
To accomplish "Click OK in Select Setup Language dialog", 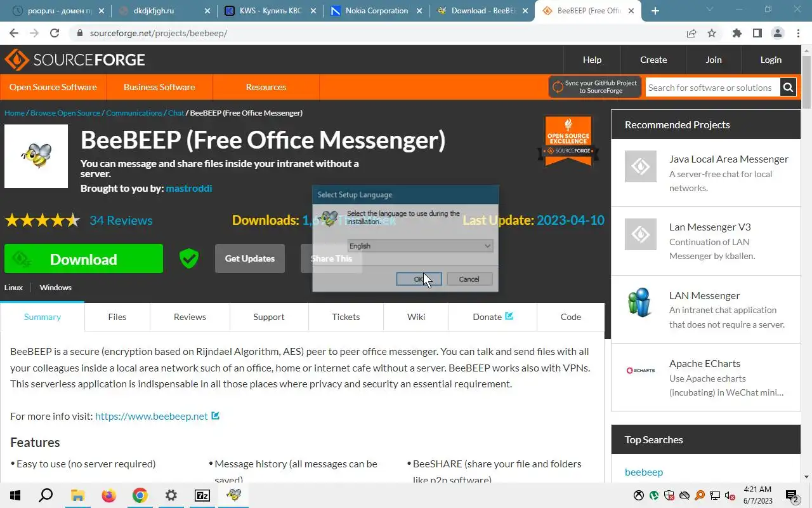I will 419,279.
